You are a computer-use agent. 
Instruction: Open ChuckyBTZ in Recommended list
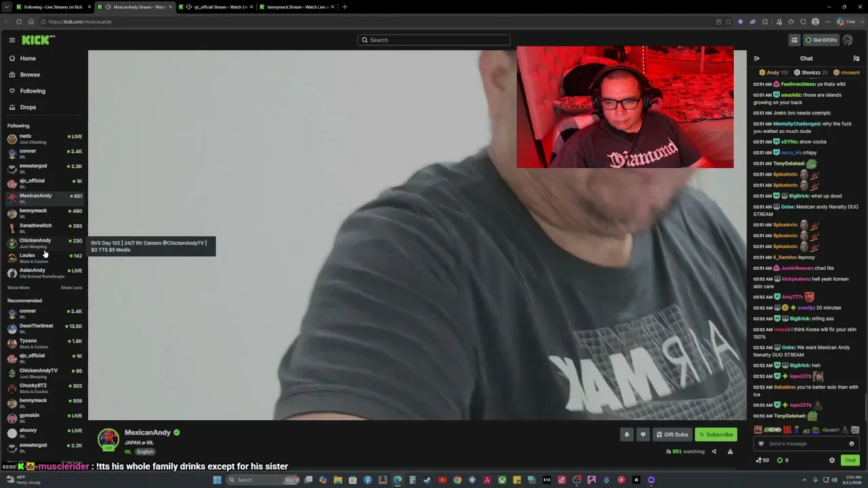(x=45, y=388)
